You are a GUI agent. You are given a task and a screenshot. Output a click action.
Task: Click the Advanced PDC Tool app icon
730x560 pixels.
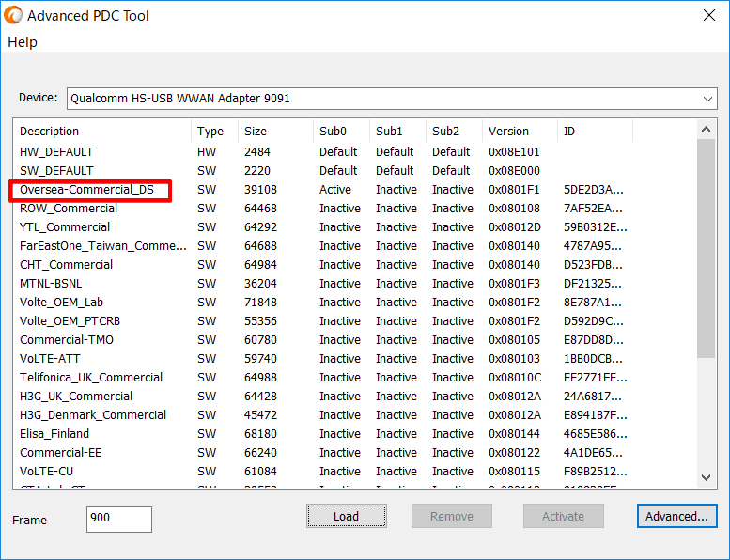[x=14, y=15]
